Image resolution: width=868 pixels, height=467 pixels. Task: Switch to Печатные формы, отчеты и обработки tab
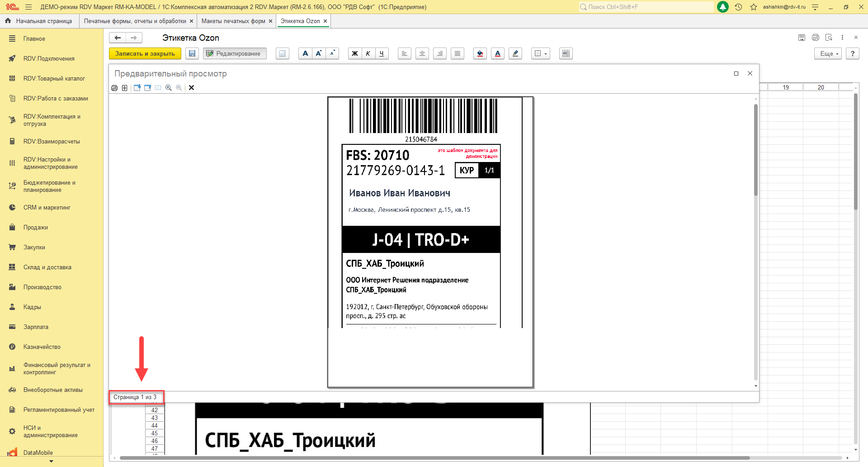135,21
